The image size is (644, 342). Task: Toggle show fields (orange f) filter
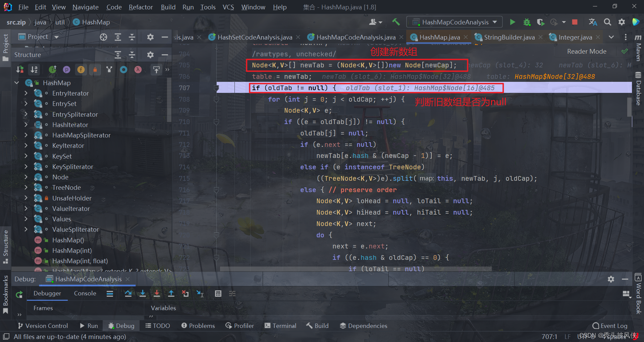point(81,69)
